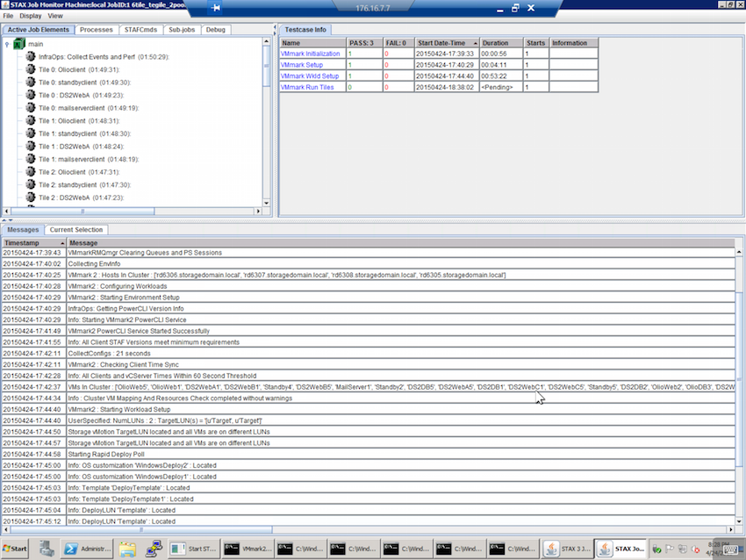746x560 pixels.
Task: Click the gear icon beside Tile 1: standbyclient
Action: click(x=31, y=133)
